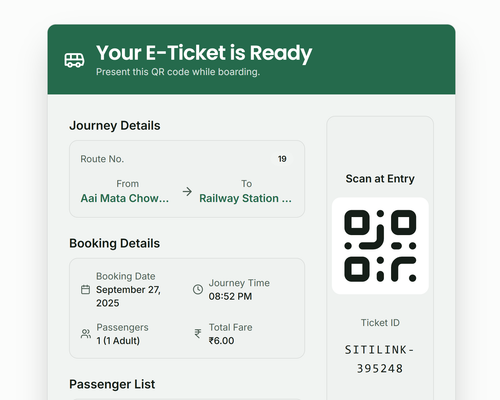Click the calendar icon beside Booking Date

(86, 289)
